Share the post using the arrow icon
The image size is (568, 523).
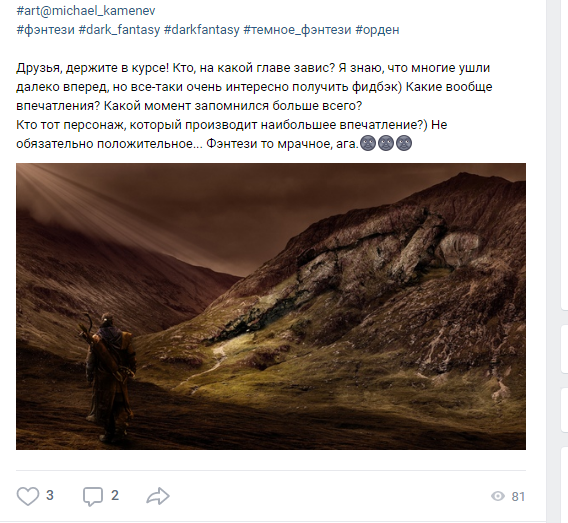coord(158,496)
